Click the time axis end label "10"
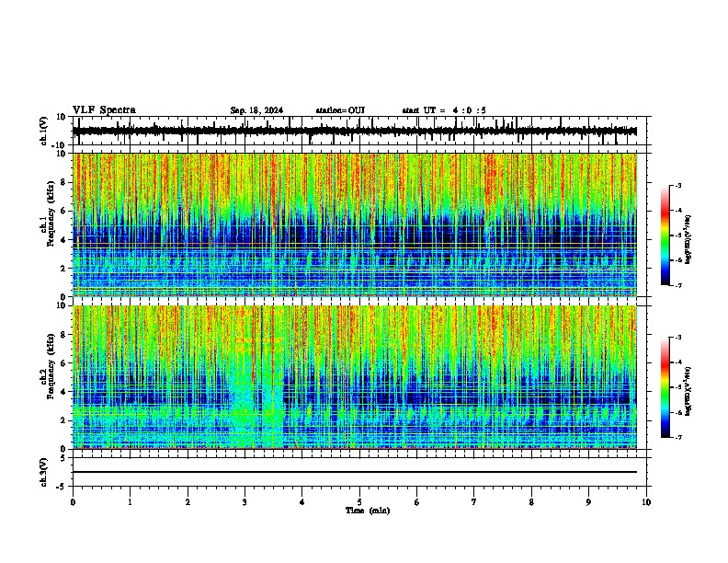Image resolution: width=728 pixels, height=563 pixels. pyautogui.click(x=646, y=502)
